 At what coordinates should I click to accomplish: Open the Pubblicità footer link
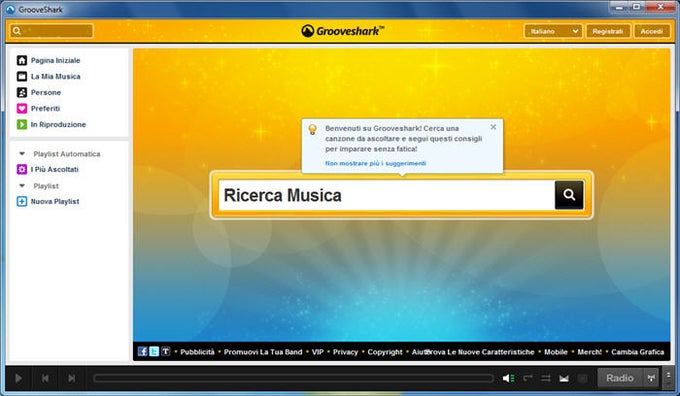point(197,352)
